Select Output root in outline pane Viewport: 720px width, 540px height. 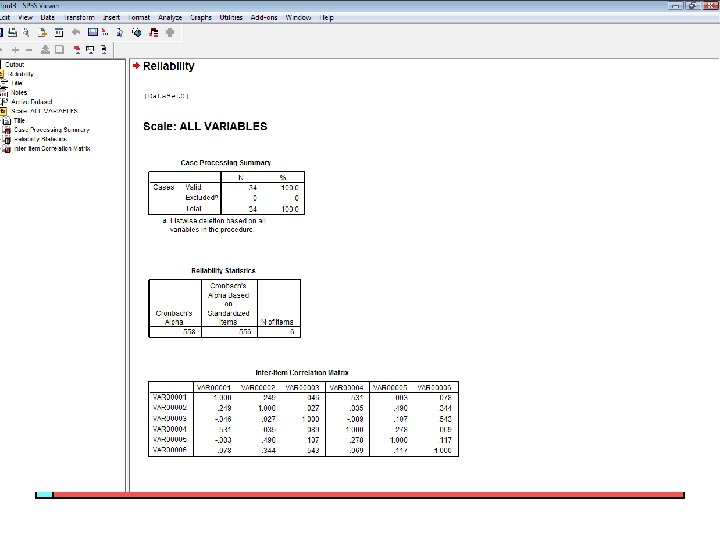(15, 65)
